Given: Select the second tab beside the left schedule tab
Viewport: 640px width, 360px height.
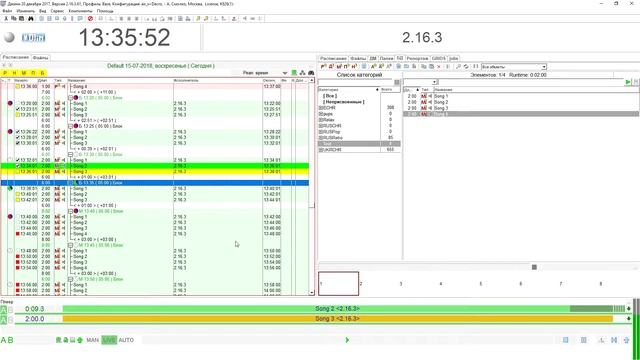Looking at the screenshot, I should coord(40,58).
